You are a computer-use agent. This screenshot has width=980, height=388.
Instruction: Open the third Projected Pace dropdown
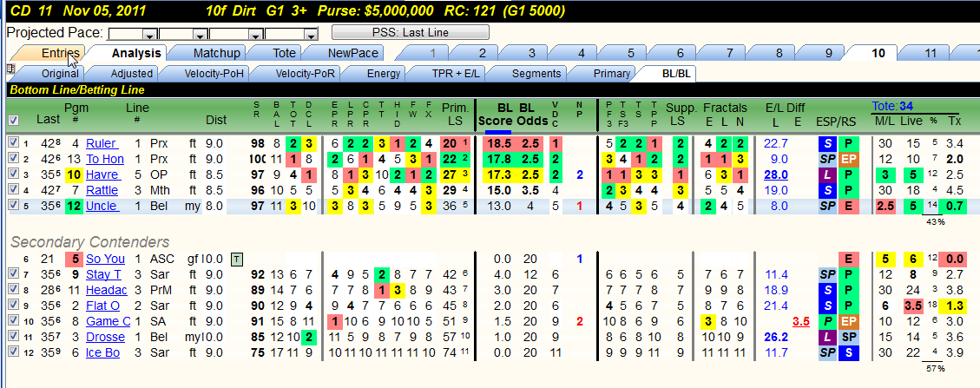click(256, 35)
